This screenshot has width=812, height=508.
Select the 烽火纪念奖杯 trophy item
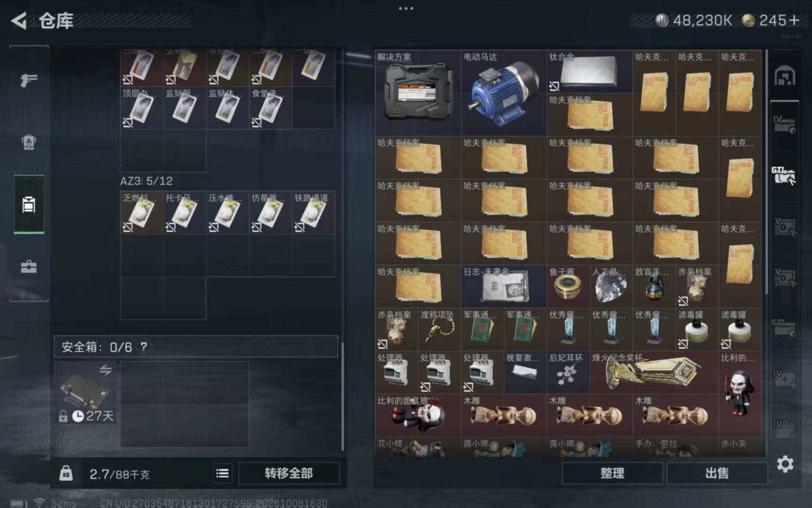tap(654, 372)
